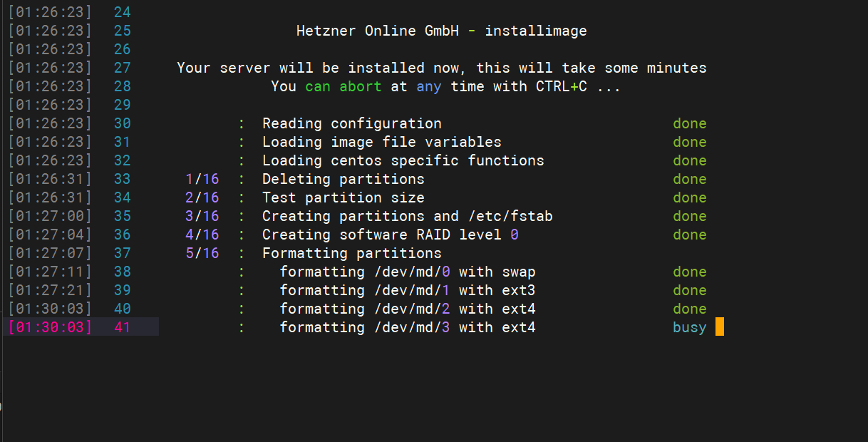Click 'formatting /dev/md/3 with ext4' line
The height and width of the screenshot is (442, 868).
[408, 327]
